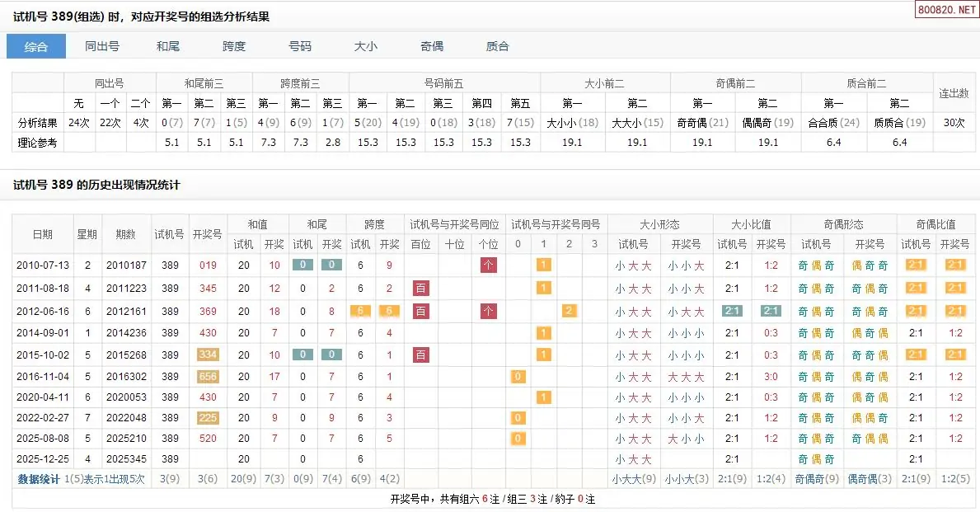The width and height of the screenshot is (980, 512).
Task: Switch to the 大小 tab
Action: coord(366,47)
